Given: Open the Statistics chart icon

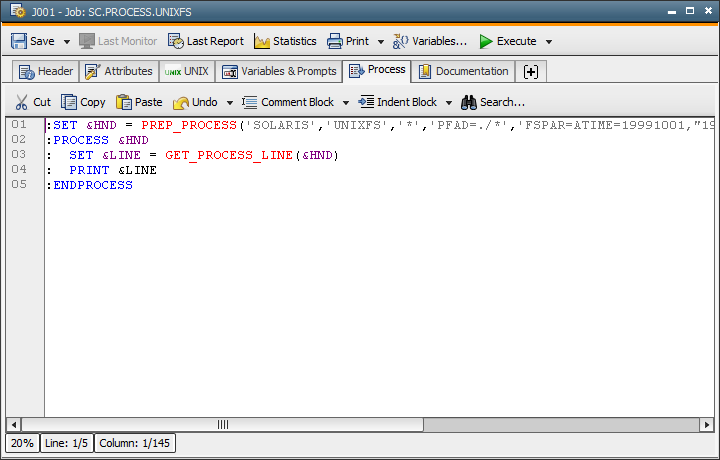Looking at the screenshot, I should click(x=262, y=41).
